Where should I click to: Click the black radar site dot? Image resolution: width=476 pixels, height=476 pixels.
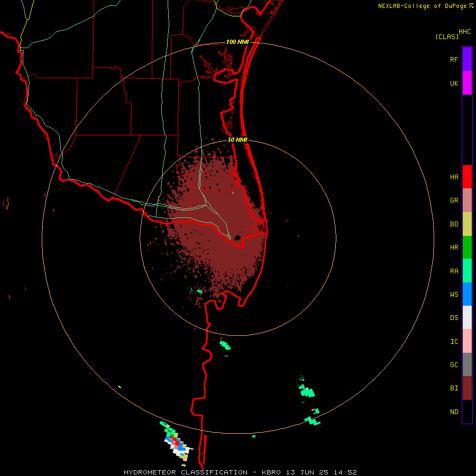[x=237, y=237]
